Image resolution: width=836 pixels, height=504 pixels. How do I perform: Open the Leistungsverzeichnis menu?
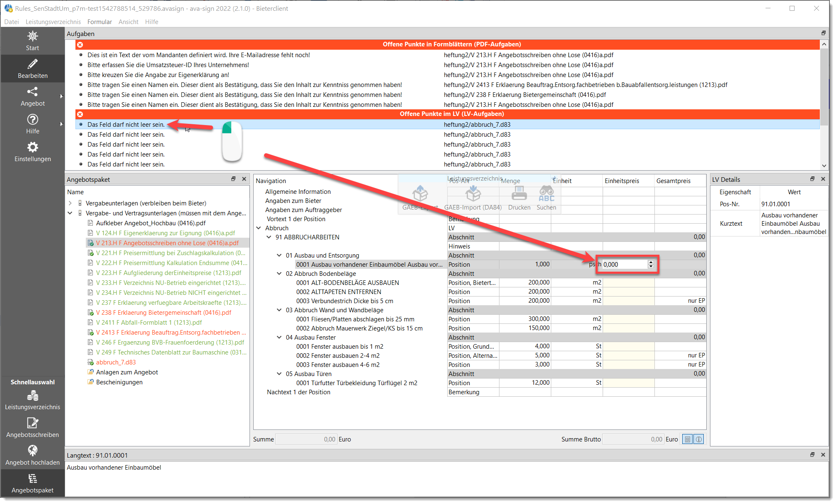point(53,22)
